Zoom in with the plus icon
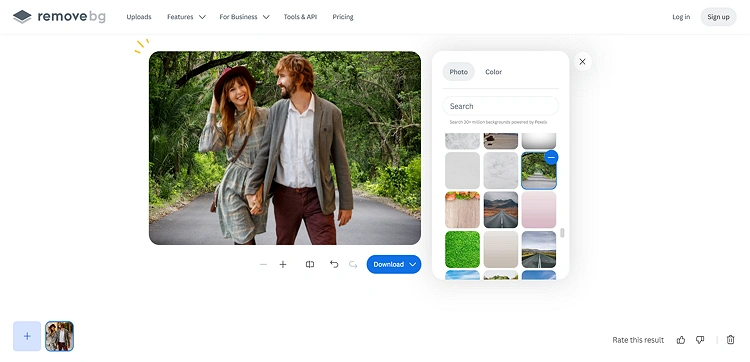 [283, 264]
